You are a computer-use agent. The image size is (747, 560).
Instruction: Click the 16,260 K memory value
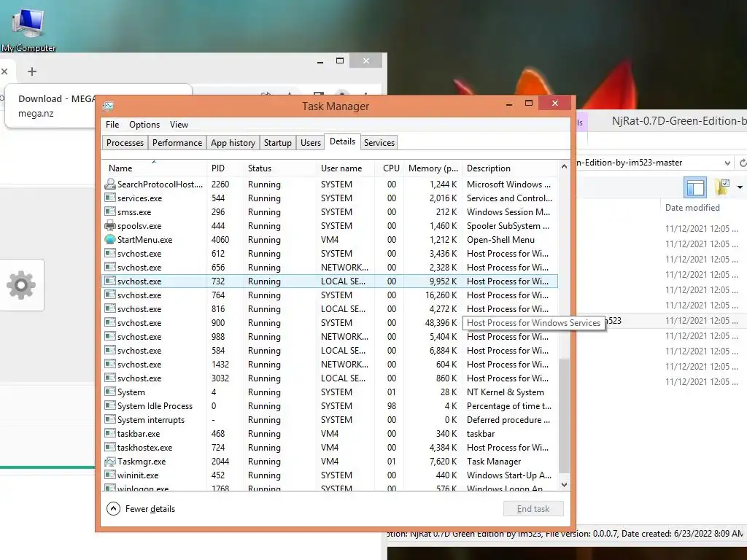point(441,295)
